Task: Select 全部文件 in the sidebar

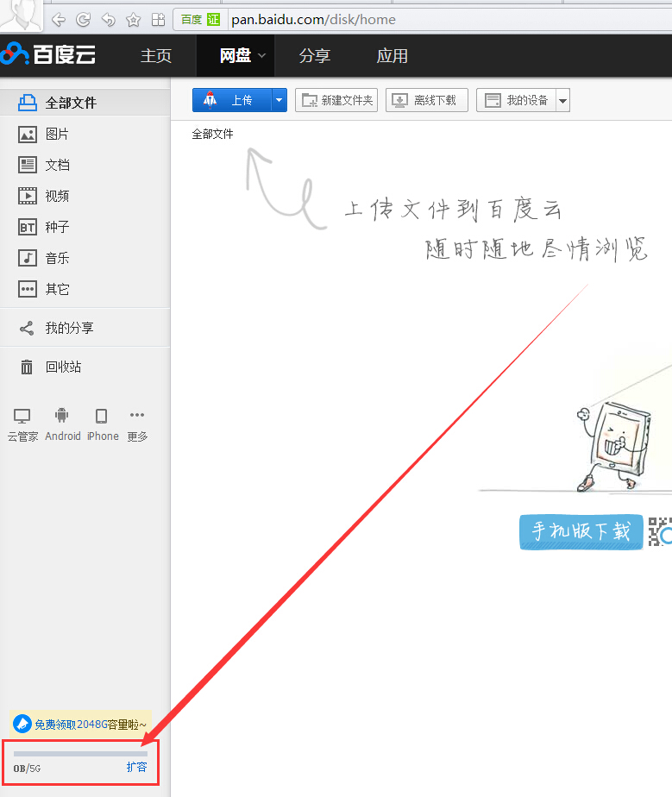Action: [x=85, y=103]
